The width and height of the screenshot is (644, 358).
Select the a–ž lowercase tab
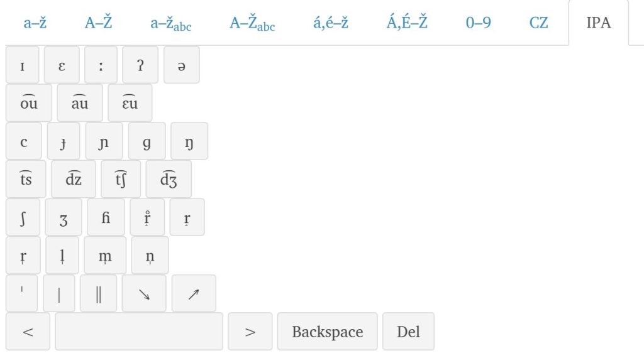point(35,23)
